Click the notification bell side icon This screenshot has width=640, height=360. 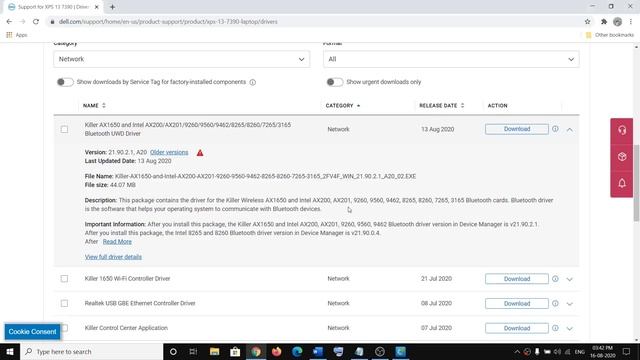point(622,183)
